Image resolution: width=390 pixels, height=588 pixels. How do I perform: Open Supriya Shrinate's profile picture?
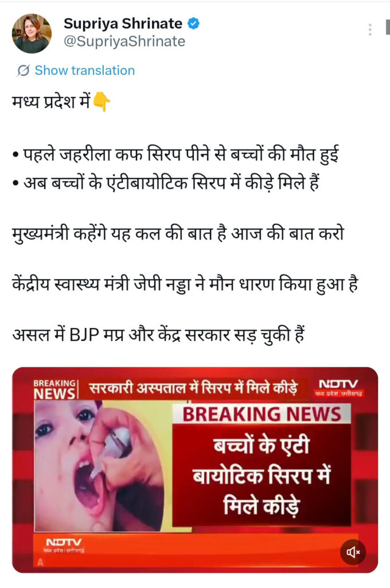click(32, 33)
